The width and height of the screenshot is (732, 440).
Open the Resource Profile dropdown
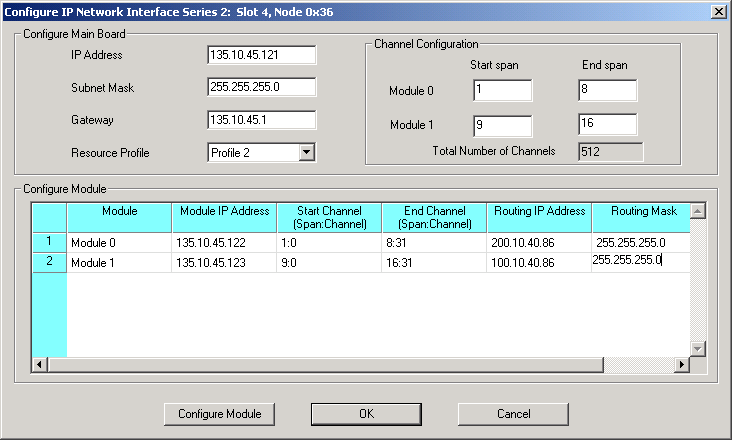click(x=307, y=153)
